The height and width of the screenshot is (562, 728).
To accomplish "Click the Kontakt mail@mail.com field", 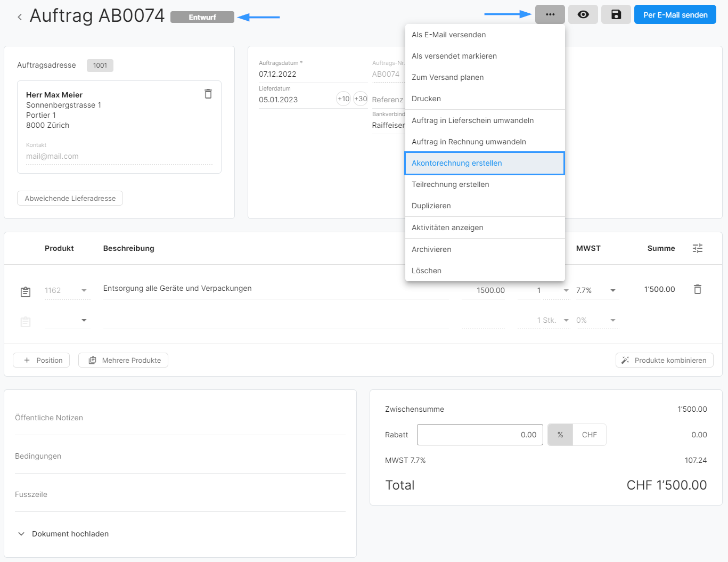I will 119,156.
